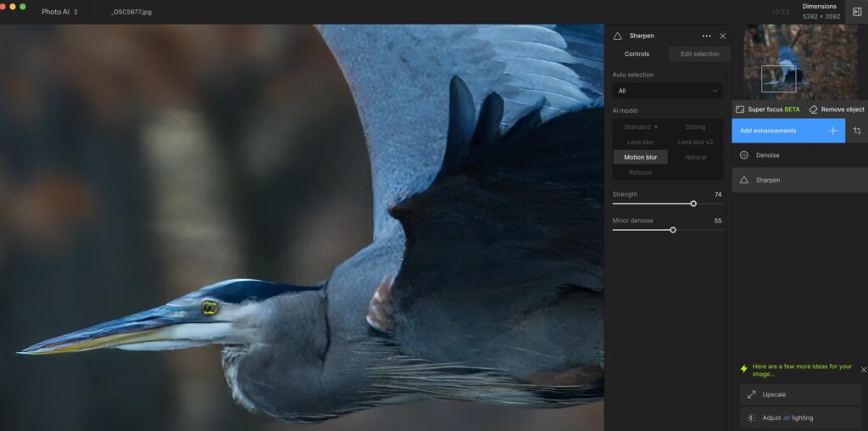Click the green lightning bolt suggestion icon
This screenshot has width=868, height=431.
[x=744, y=369]
